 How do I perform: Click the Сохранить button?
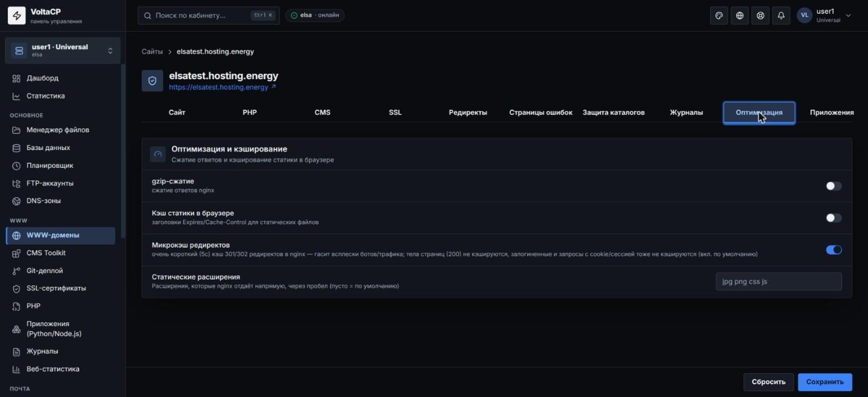pos(825,382)
